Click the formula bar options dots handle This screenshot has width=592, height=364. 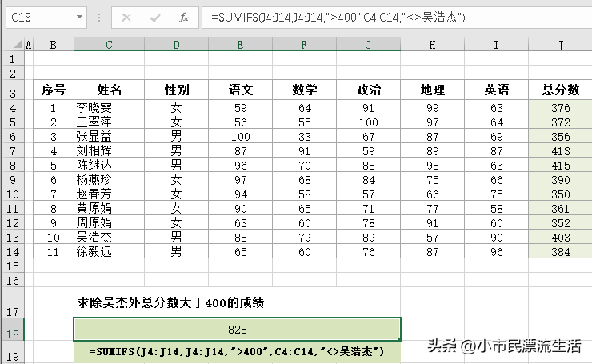99,18
